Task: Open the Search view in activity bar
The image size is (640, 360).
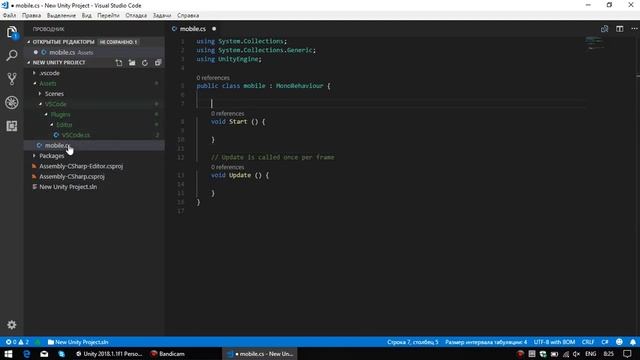Action: click(x=12, y=55)
